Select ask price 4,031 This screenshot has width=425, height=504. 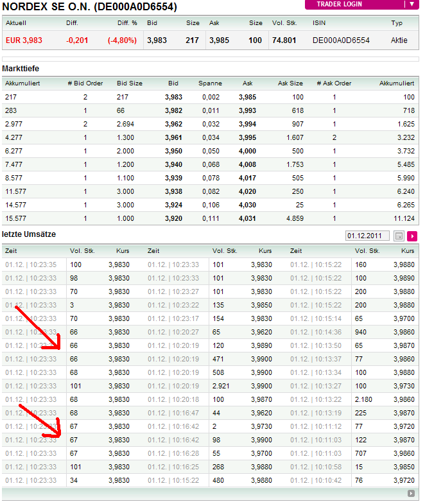[248, 218]
